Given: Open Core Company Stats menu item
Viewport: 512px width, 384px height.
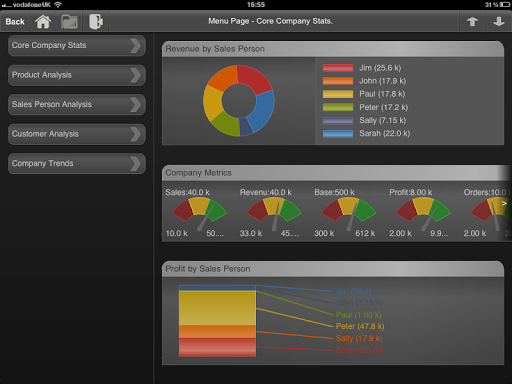Looking at the screenshot, I should tap(77, 45).
